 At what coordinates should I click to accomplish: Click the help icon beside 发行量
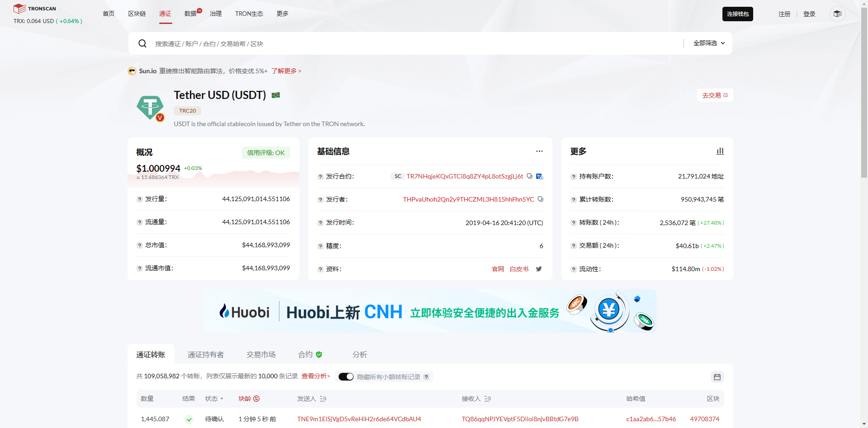(140, 199)
